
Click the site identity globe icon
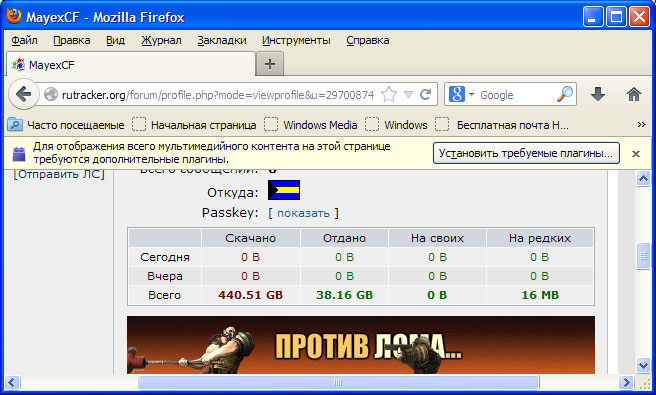click(51, 95)
